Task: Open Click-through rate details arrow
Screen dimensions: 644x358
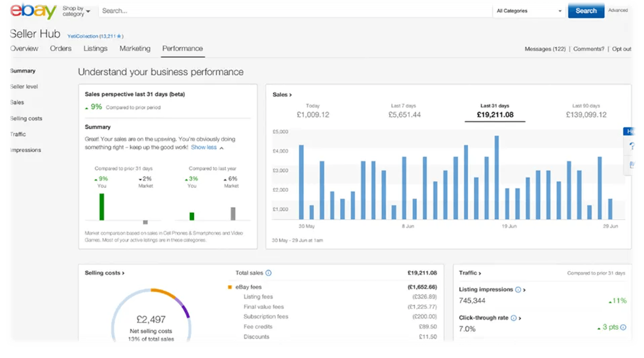Action: coord(520,318)
